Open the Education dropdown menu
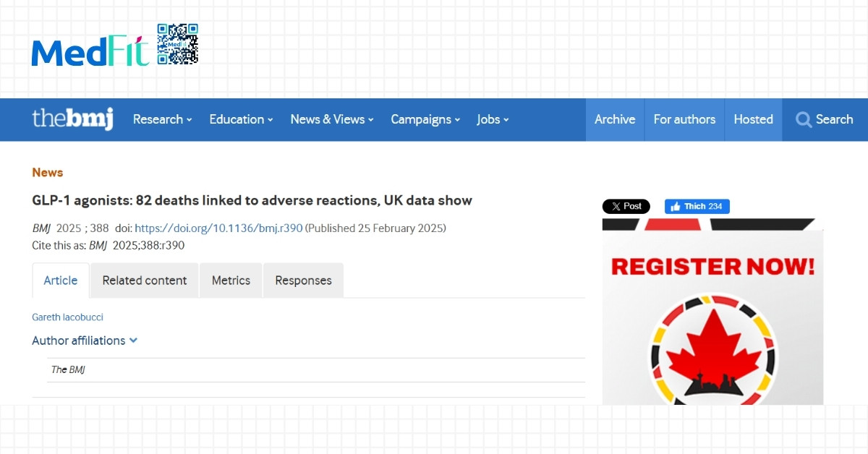The height and width of the screenshot is (454, 868). point(241,120)
